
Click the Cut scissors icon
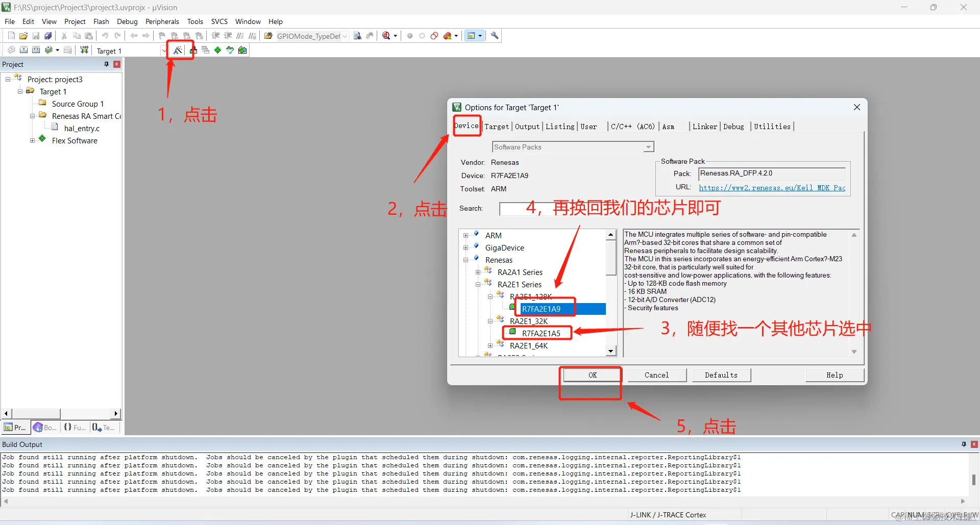click(64, 36)
